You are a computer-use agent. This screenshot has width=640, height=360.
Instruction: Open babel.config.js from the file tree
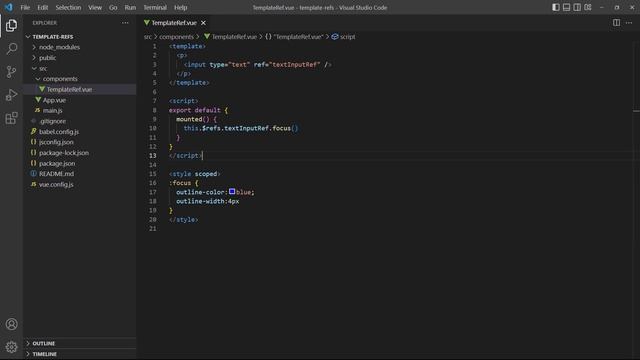80,132
